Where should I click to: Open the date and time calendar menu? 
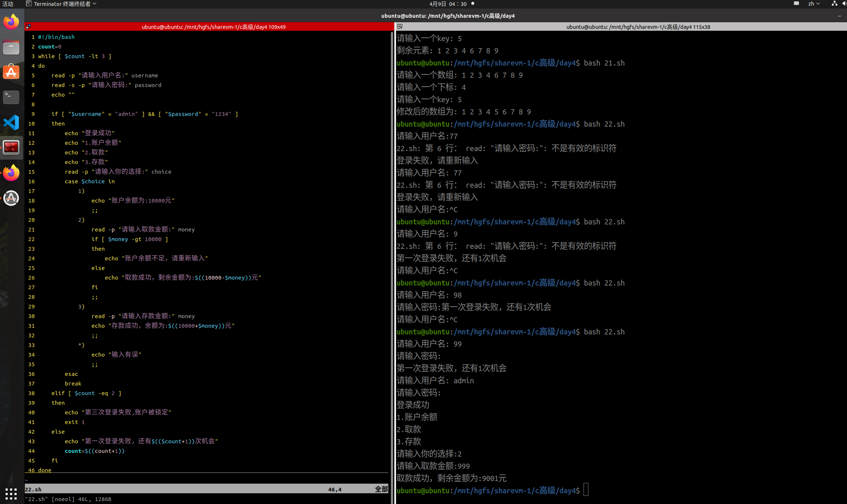click(x=448, y=4)
